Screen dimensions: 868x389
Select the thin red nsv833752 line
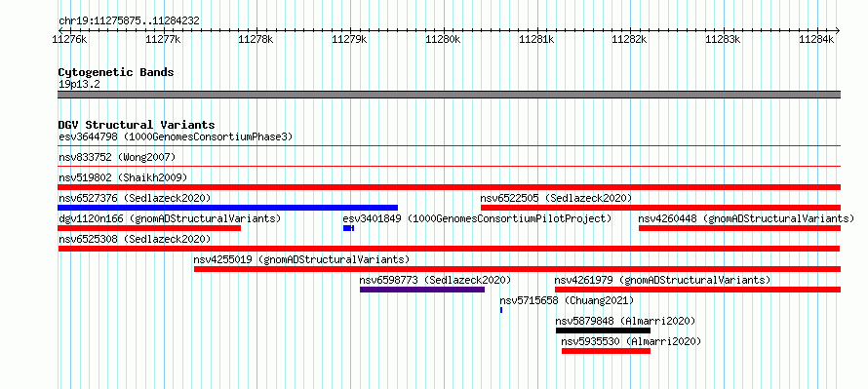pos(449,167)
